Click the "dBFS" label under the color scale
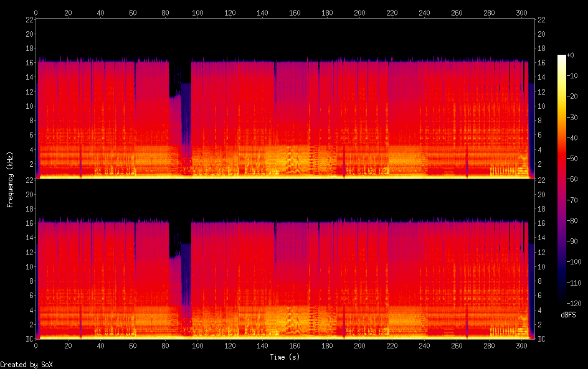Image resolution: width=588 pixels, height=369 pixels. pos(568,315)
